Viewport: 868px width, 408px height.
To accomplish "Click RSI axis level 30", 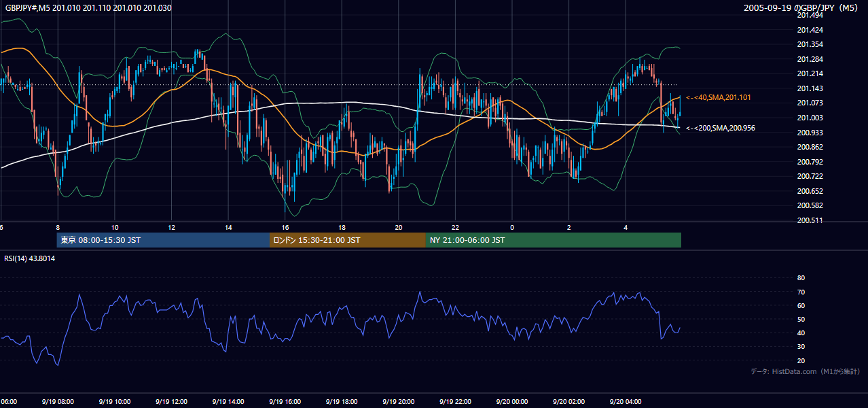I will click(x=801, y=347).
